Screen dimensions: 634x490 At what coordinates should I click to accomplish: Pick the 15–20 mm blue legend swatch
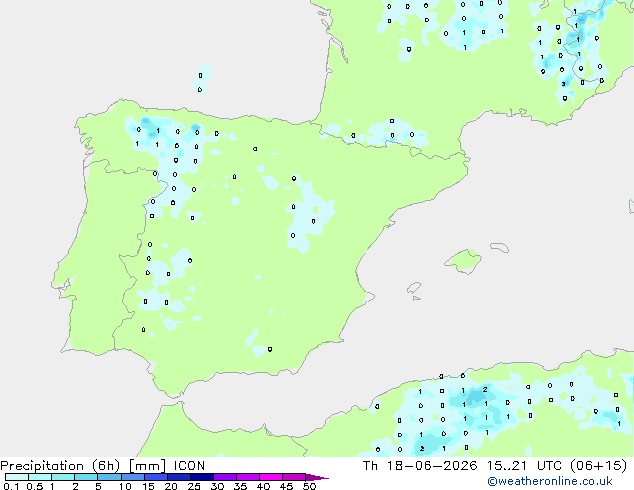pyautogui.click(x=155, y=477)
